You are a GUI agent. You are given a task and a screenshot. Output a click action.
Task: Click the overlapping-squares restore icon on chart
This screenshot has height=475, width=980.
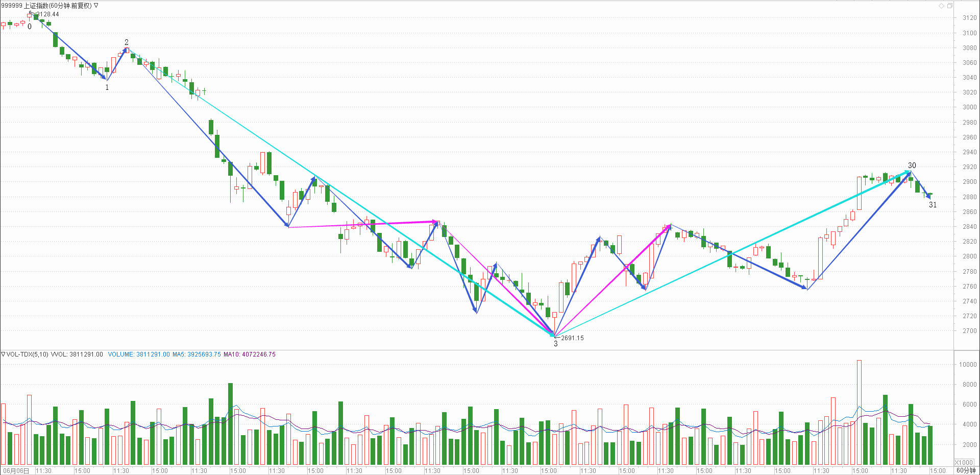point(949,6)
